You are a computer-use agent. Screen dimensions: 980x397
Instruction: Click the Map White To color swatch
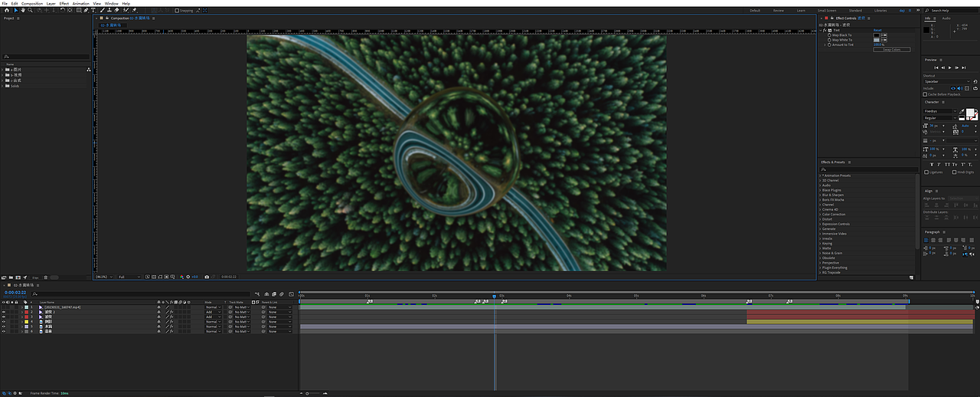[x=877, y=40]
